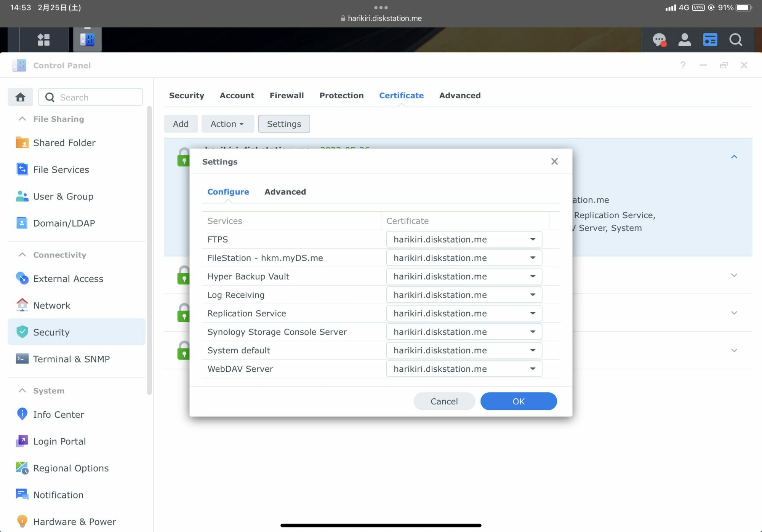Open File Services in sidebar
Image resolution: width=762 pixels, height=532 pixels.
pos(76,169)
